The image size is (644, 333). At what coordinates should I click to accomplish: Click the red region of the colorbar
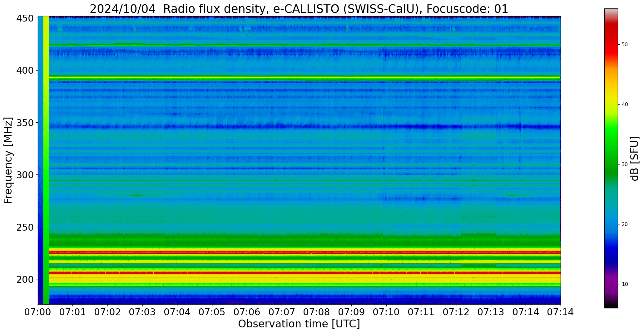[611, 41]
